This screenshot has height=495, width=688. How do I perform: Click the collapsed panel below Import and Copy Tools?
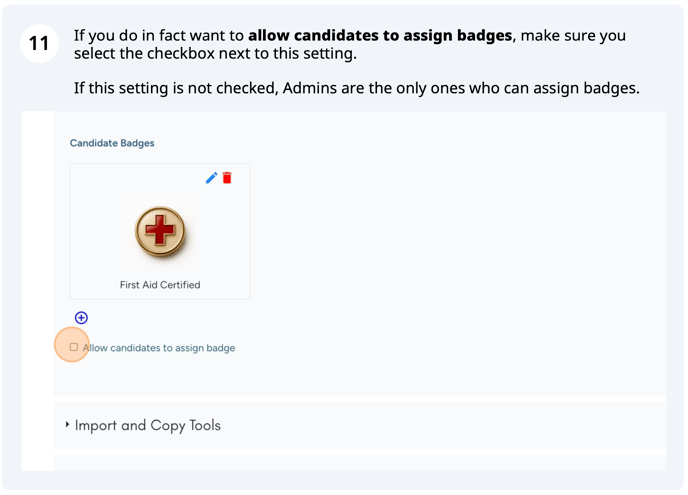pos(360,461)
